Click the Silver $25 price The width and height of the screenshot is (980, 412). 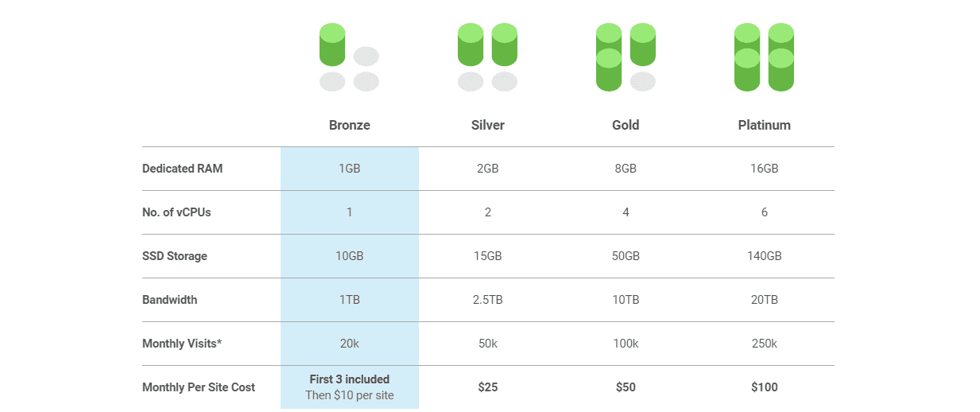point(487,387)
